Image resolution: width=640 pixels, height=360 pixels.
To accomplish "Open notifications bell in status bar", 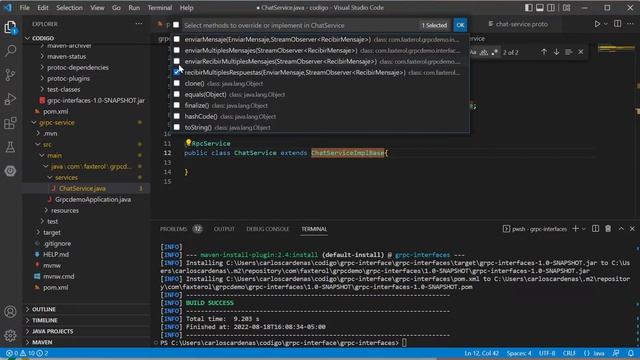I will click(631, 353).
